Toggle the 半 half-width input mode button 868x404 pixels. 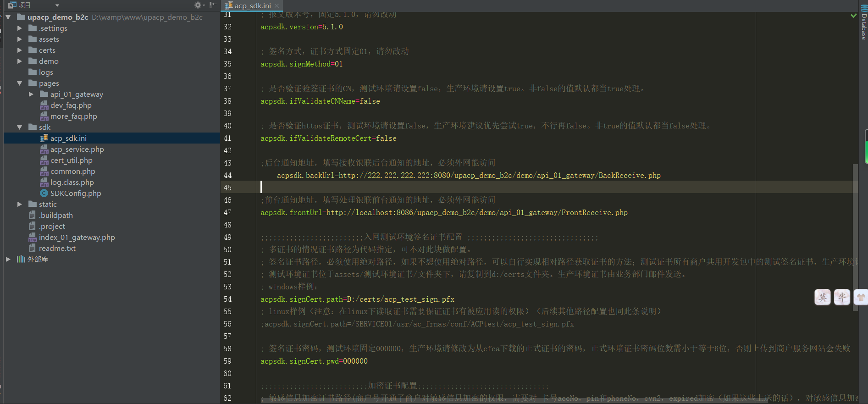click(x=842, y=297)
